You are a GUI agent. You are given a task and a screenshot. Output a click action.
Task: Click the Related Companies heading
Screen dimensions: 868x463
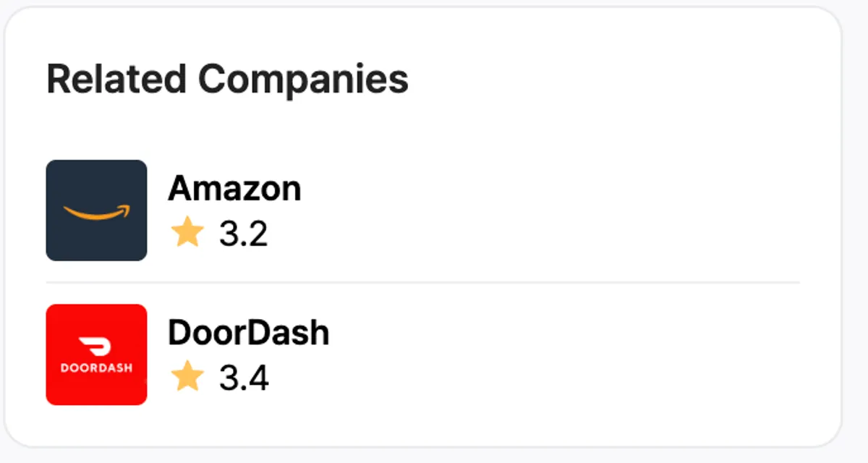coord(227,79)
